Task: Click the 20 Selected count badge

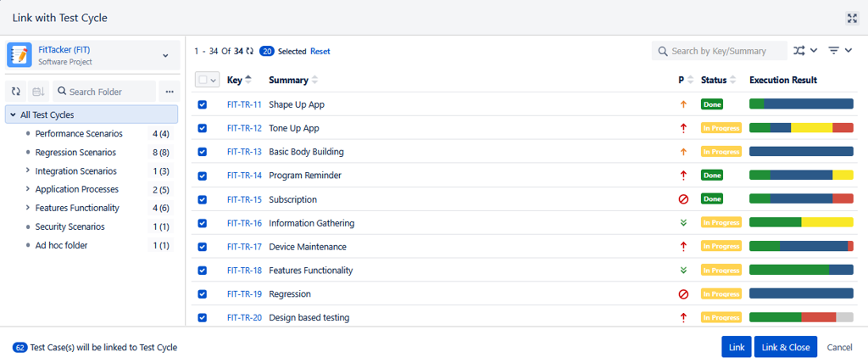Action: click(267, 51)
